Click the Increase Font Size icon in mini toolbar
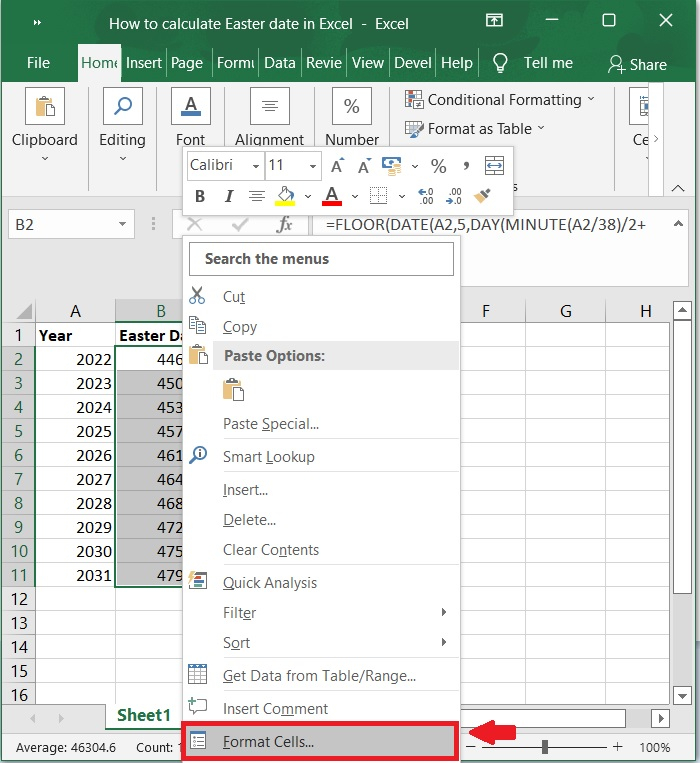 338,165
